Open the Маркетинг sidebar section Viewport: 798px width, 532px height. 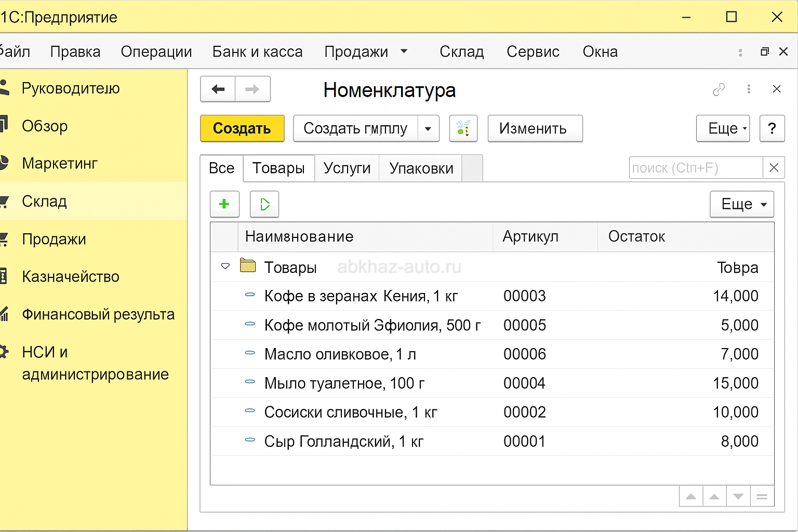tap(94, 163)
